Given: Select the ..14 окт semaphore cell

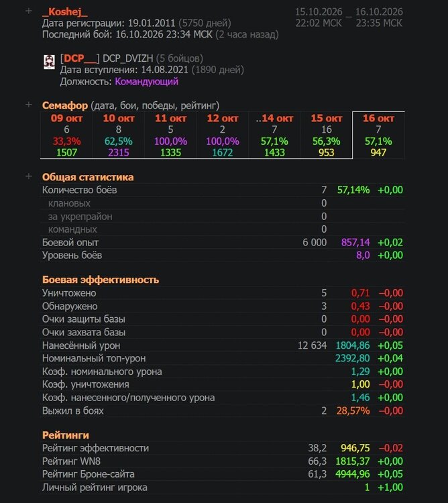Looking at the screenshot, I should 274,135.
